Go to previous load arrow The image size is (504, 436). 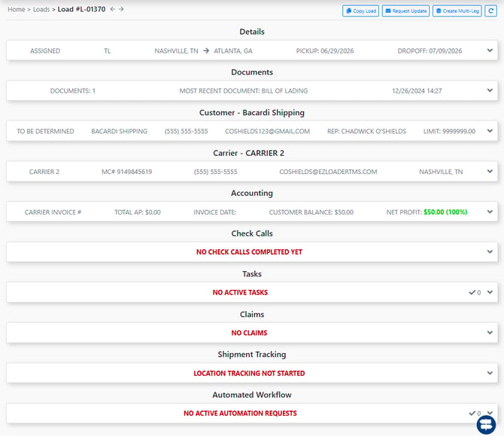pos(113,9)
